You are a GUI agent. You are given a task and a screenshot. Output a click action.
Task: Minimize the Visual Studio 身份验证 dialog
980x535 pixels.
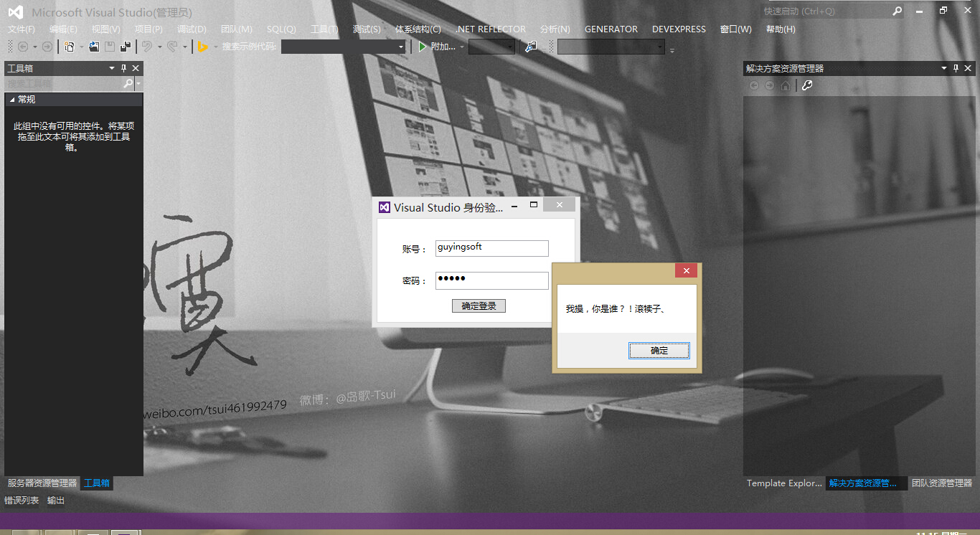(x=514, y=205)
